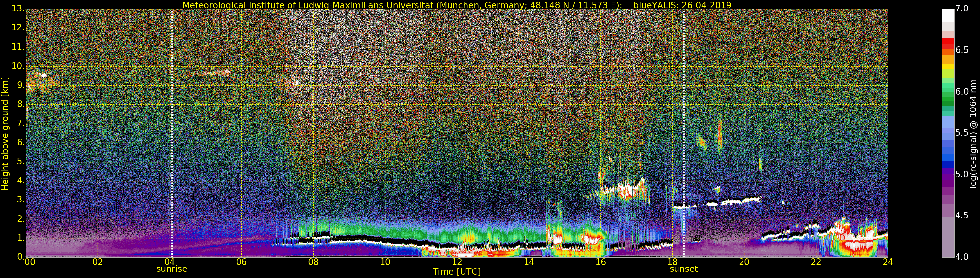
Task: Click height axis tick label '12.'
Action: coord(18,27)
